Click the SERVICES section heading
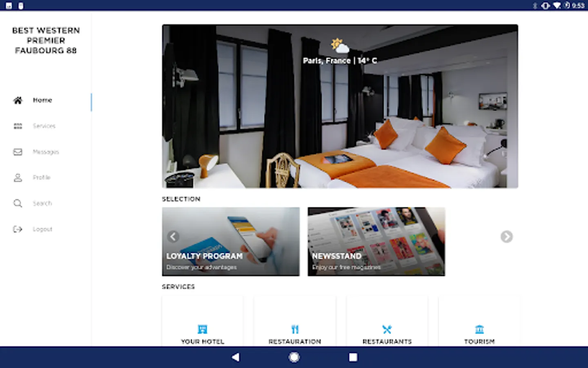The height and width of the screenshot is (368, 588). pyautogui.click(x=178, y=287)
